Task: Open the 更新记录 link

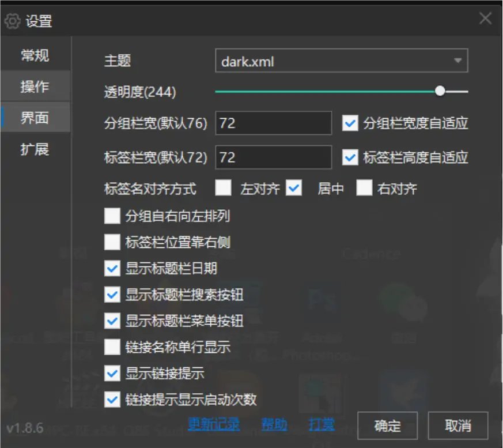Action: (x=214, y=424)
